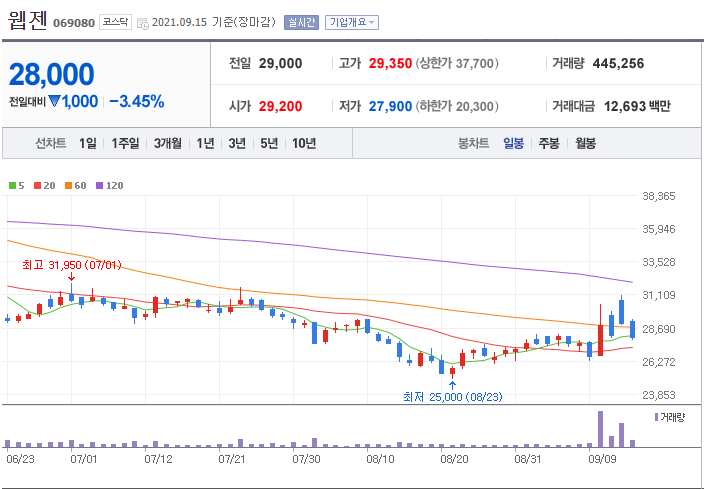The height and width of the screenshot is (489, 704).
Task: Click the stock code 069080
Action: 74,23
